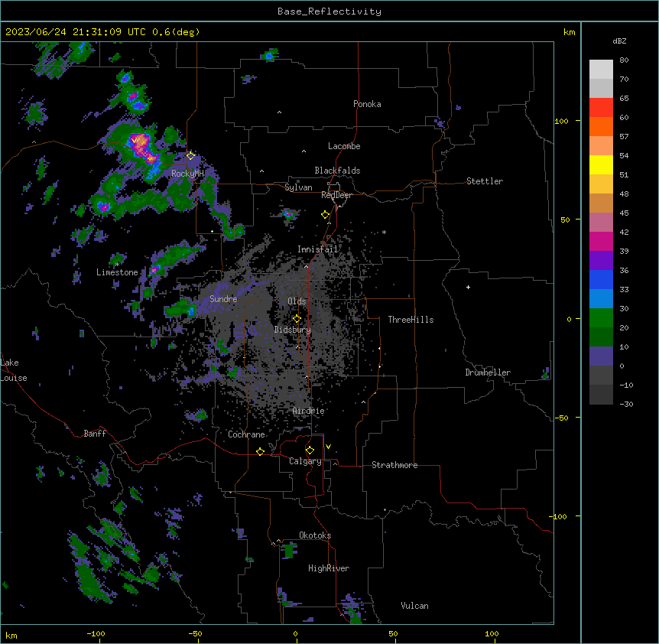This screenshot has height=644, width=659.
Task: Click the yellow diamond marker between Olds and Didsbury
Action: [297, 319]
